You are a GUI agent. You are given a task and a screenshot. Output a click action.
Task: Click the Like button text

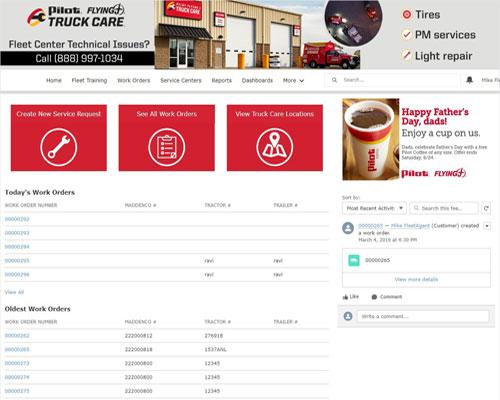[354, 297]
